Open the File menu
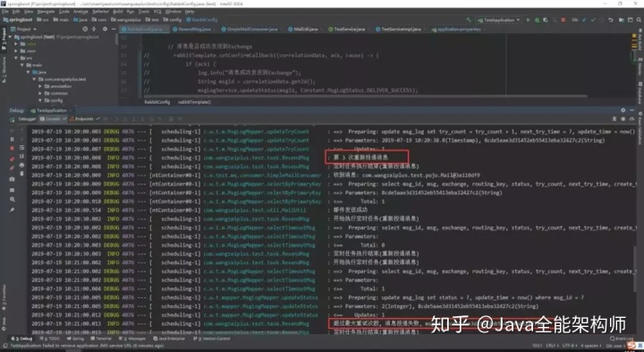 5,12
